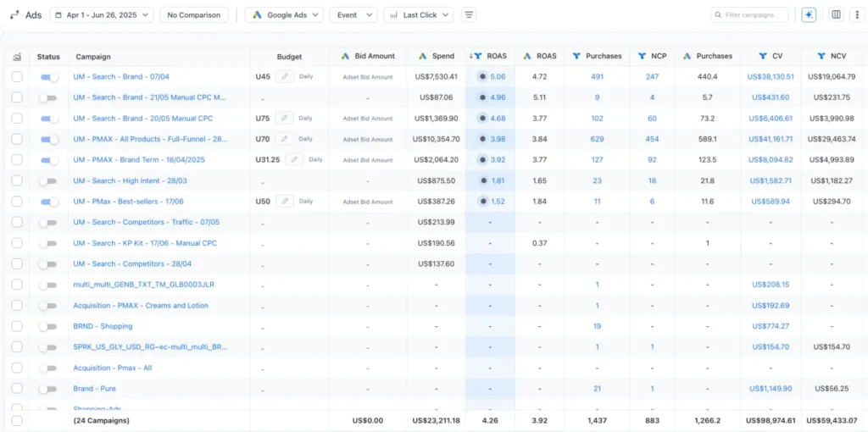Click purchases value 629 in PMAX All Products row

point(598,139)
